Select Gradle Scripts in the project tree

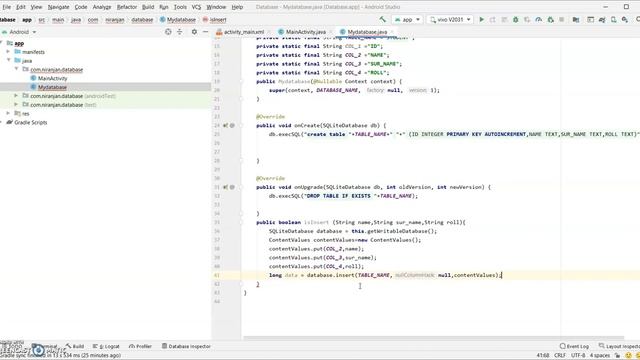pyautogui.click(x=31, y=122)
